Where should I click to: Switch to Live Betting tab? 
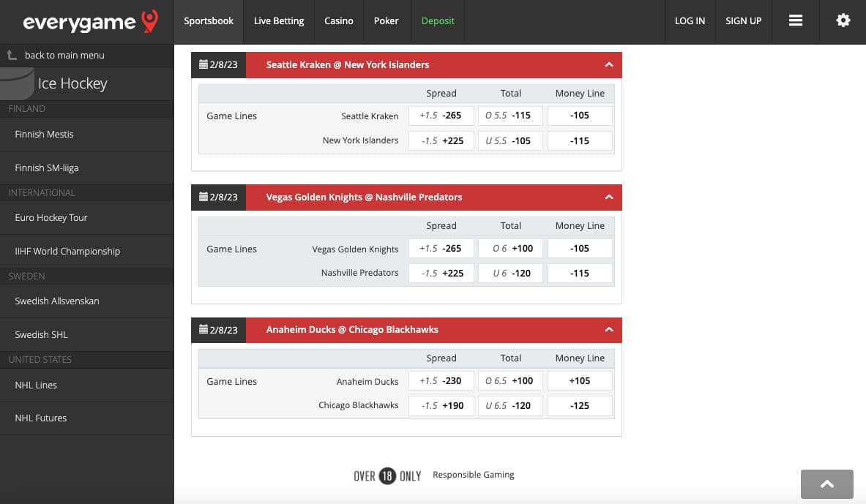click(279, 21)
